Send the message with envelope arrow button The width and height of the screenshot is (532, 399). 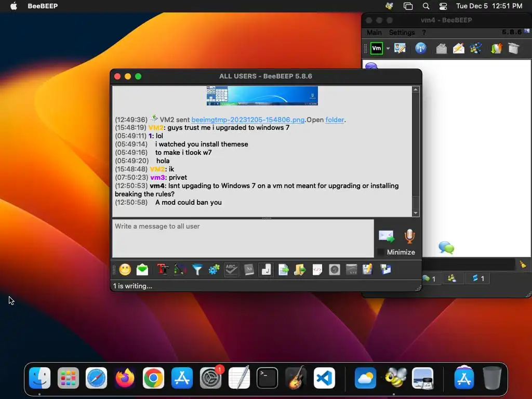pyautogui.click(x=387, y=236)
